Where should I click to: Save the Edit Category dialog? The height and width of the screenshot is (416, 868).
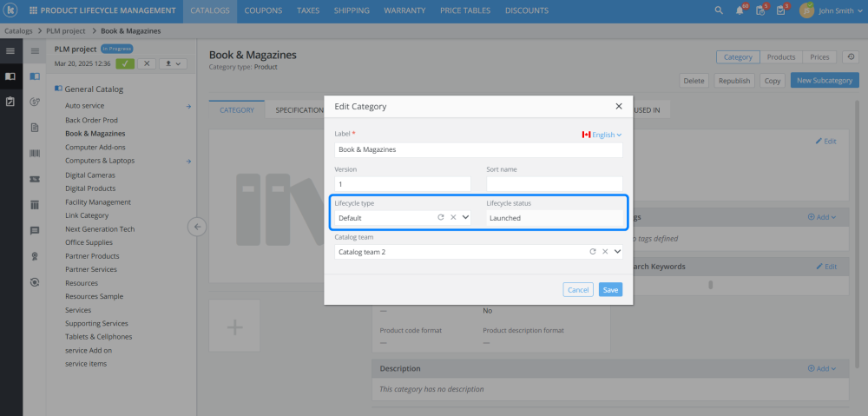[x=610, y=290]
